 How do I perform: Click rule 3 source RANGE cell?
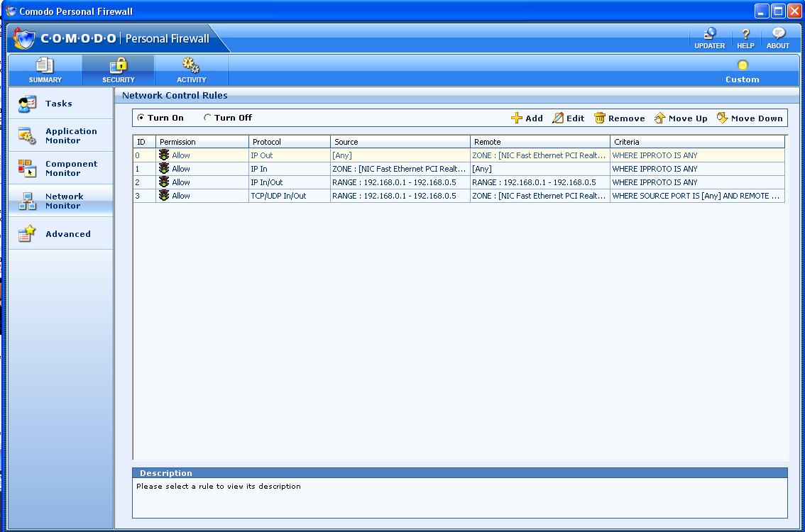[x=400, y=196]
